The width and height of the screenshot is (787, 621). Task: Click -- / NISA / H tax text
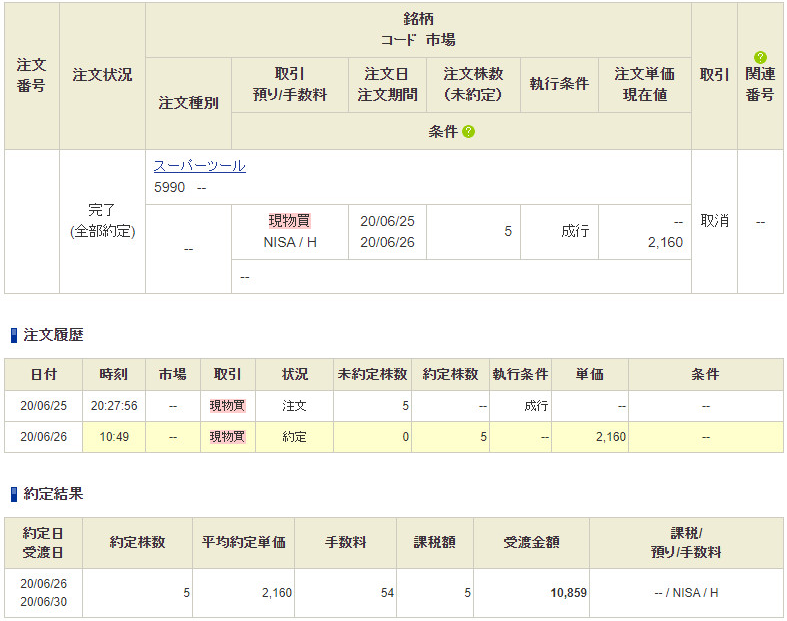[x=686, y=593]
